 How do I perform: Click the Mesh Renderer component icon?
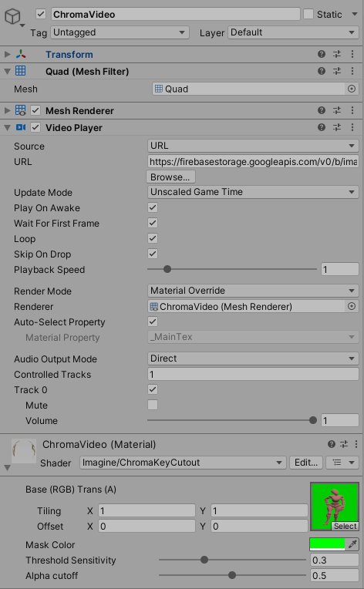tap(21, 110)
